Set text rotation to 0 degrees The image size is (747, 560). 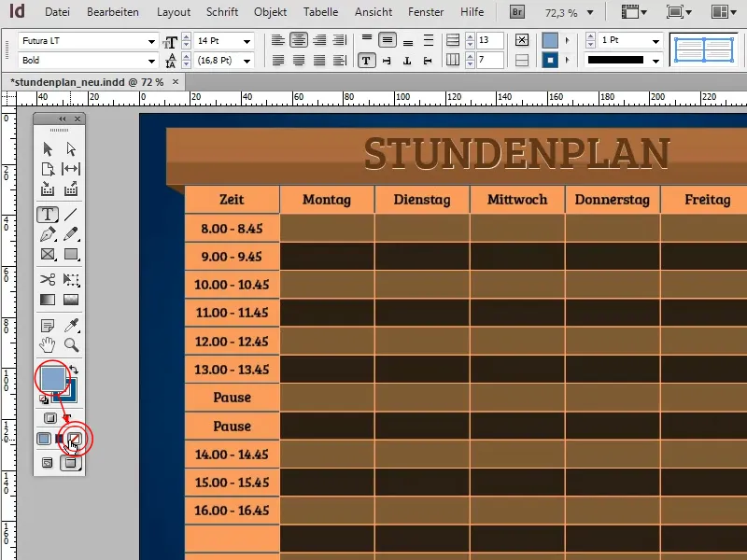coord(366,61)
